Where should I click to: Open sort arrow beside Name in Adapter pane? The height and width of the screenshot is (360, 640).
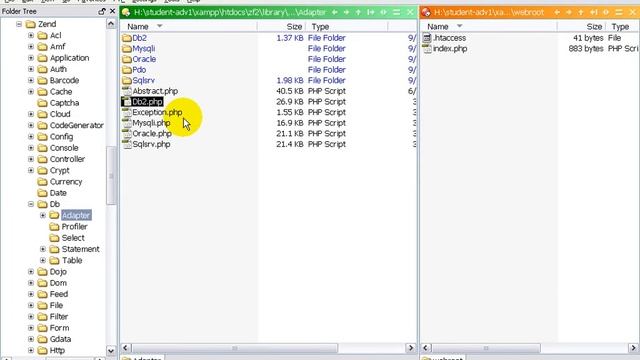coord(160,26)
